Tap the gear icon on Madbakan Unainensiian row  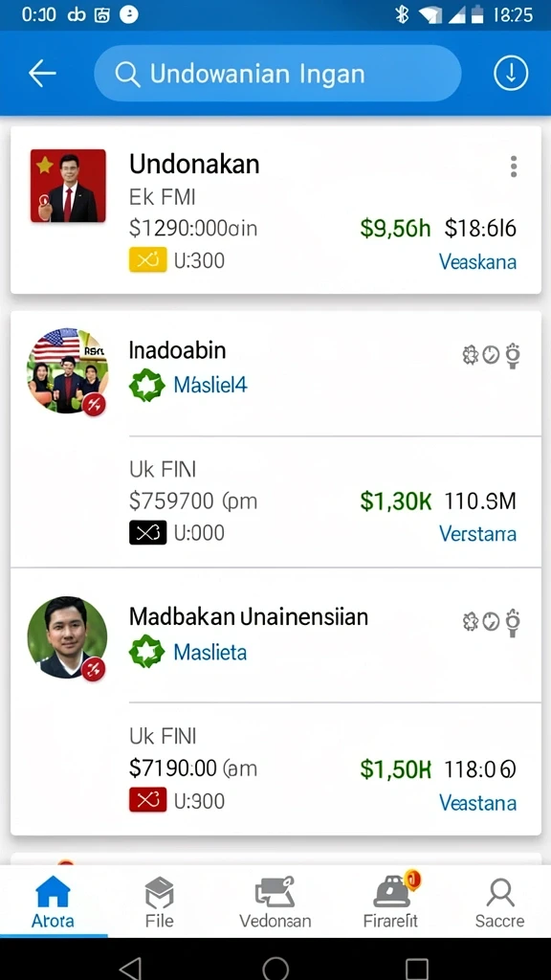(470, 621)
